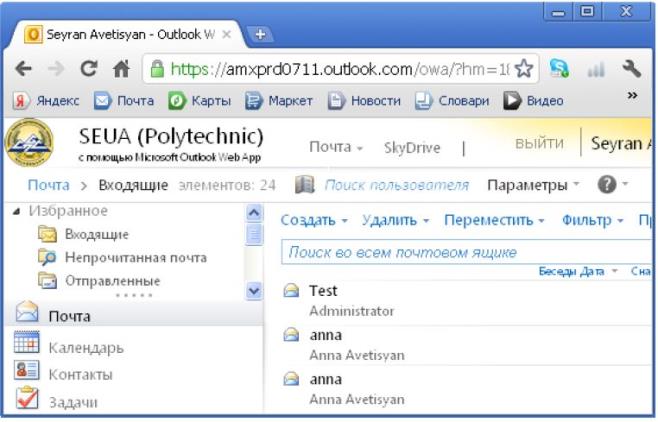Open the Календарь calendar section
This screenshot has height=422, width=658.
(86, 347)
